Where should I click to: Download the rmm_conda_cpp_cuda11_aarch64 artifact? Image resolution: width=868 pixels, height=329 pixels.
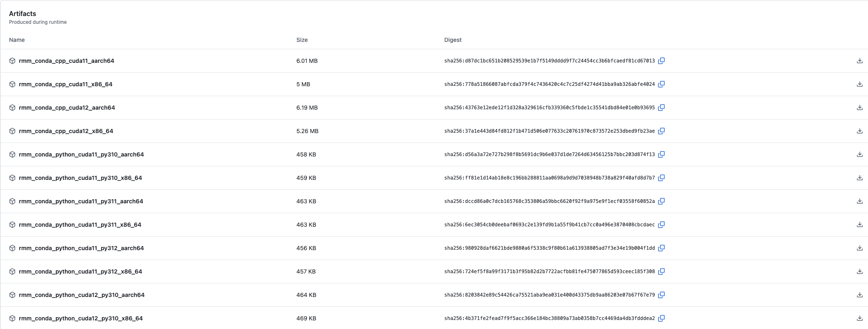[859, 61]
